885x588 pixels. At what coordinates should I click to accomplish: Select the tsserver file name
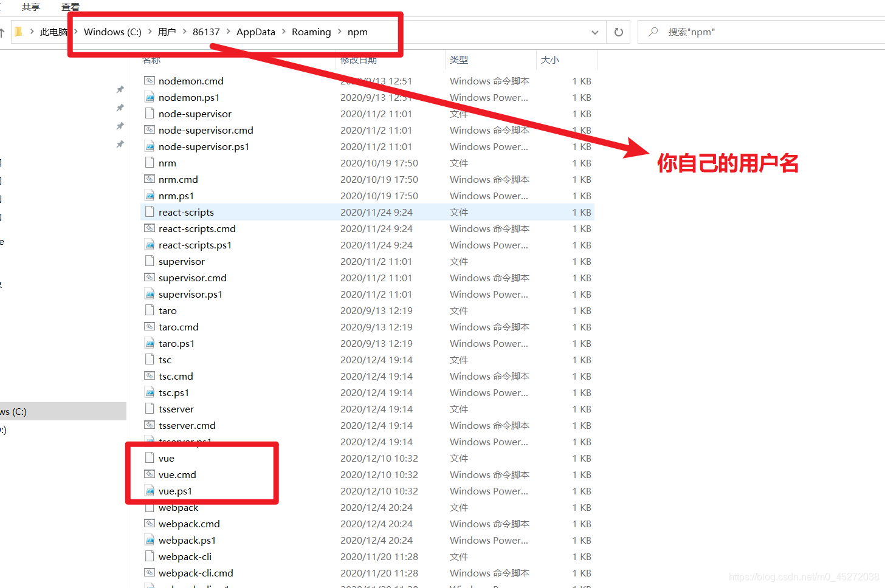pos(176,409)
